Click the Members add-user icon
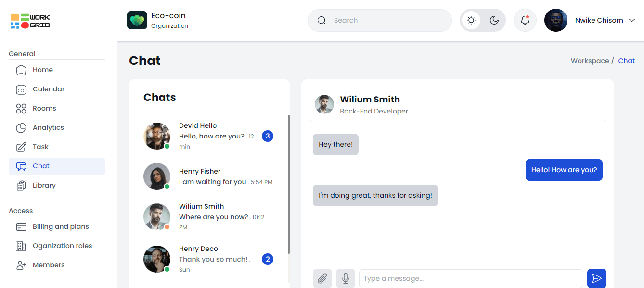The image size is (644, 288). 21,265
